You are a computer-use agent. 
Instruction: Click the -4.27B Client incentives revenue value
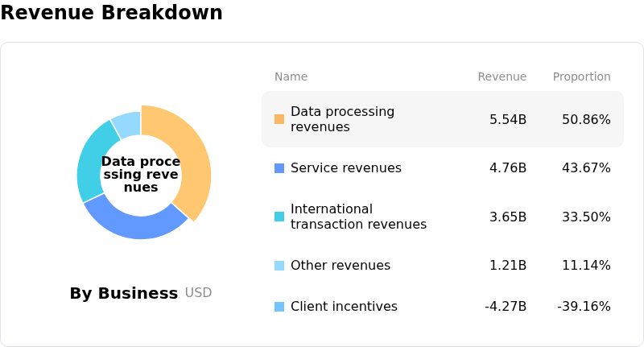click(x=506, y=307)
